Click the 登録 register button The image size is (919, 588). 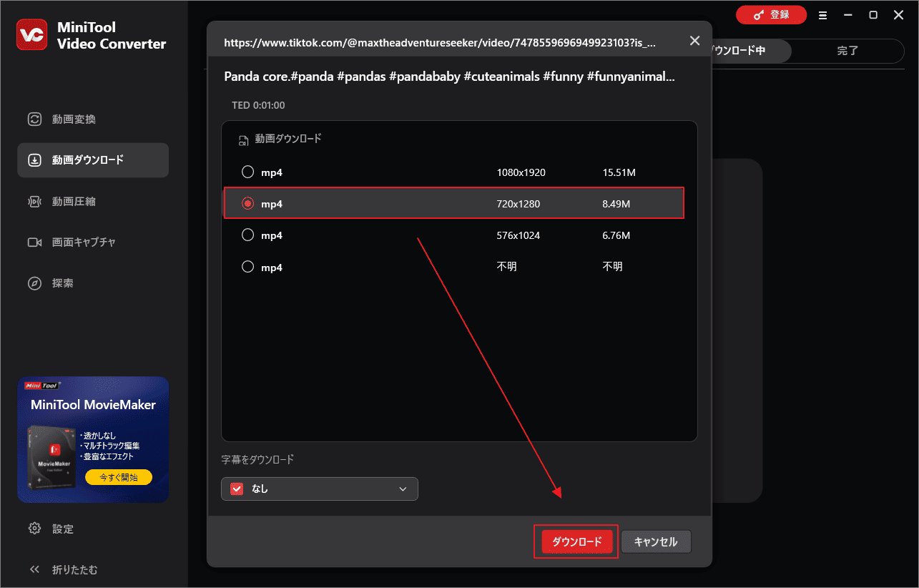click(x=771, y=14)
